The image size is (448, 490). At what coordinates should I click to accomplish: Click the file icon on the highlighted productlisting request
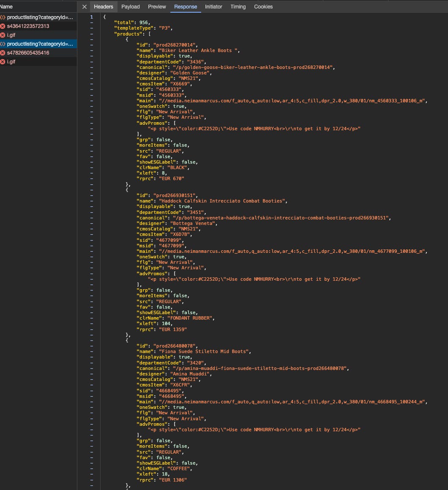[x=4, y=44]
